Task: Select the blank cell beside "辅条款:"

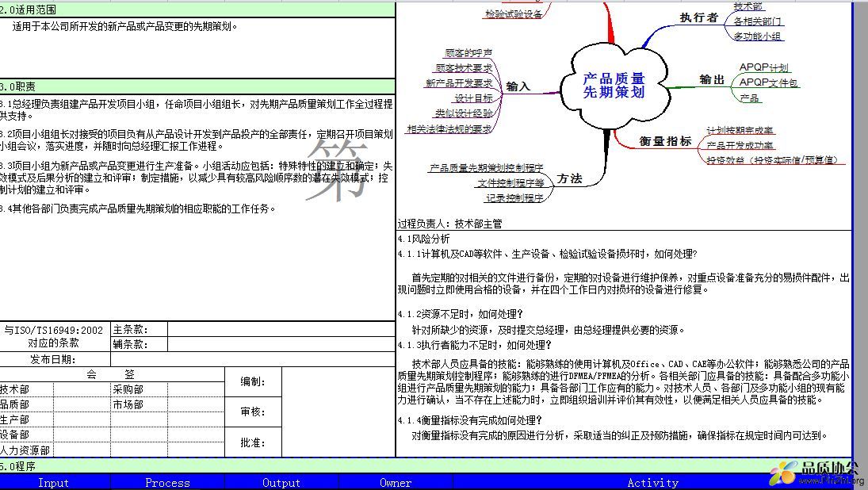Action: pyautogui.click(x=281, y=344)
